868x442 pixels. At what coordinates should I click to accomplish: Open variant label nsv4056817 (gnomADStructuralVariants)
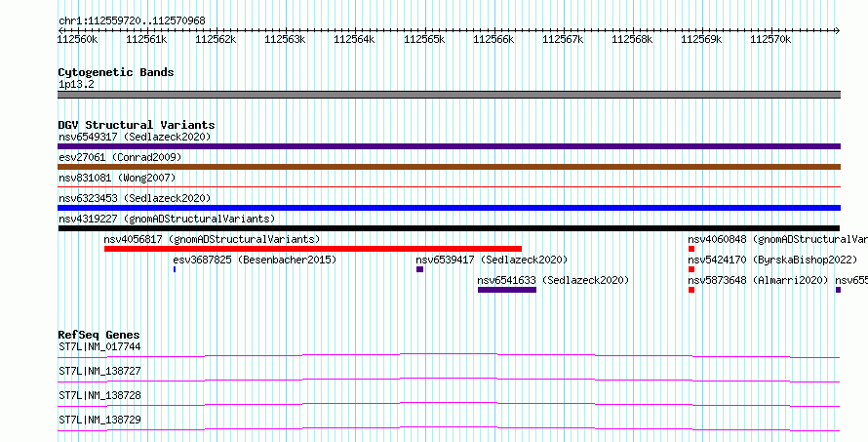[x=212, y=239]
